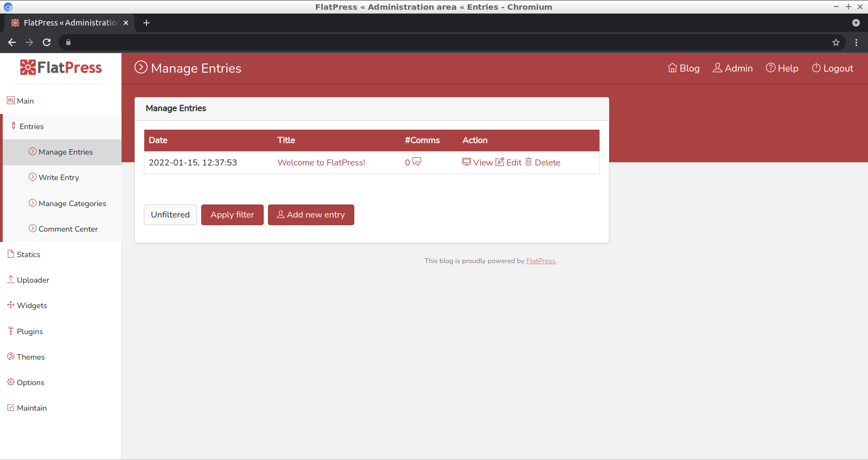
Task: Click the Maintain checkbox icon
Action: click(x=10, y=407)
